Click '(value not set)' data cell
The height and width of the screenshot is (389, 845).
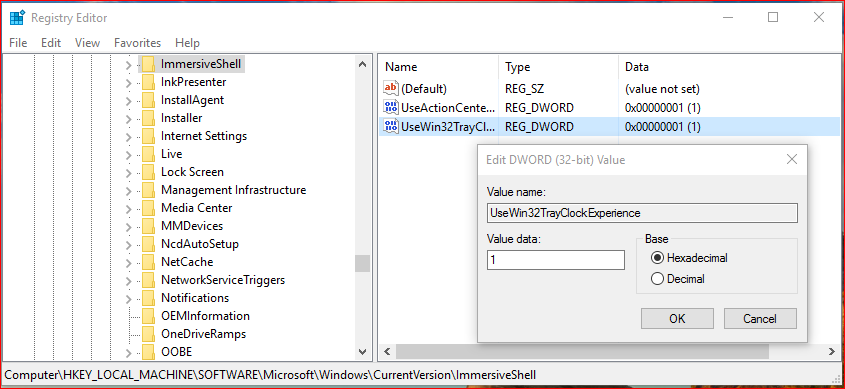click(662, 89)
